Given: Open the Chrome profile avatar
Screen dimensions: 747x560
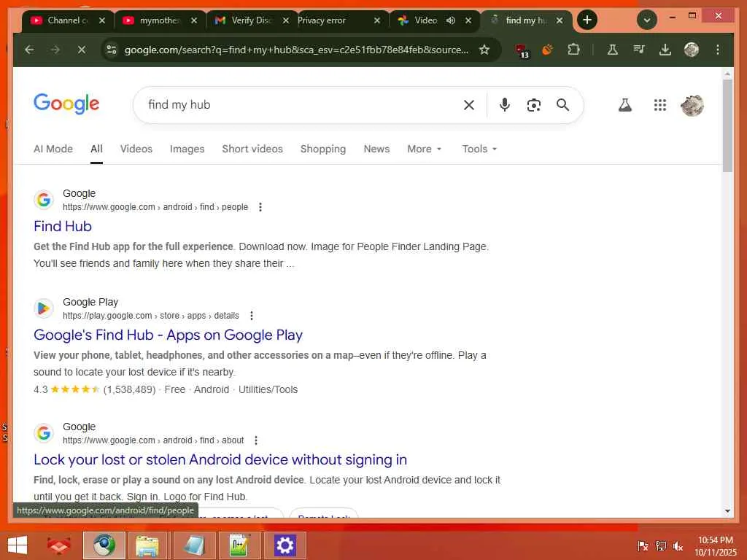Looking at the screenshot, I should 692,50.
